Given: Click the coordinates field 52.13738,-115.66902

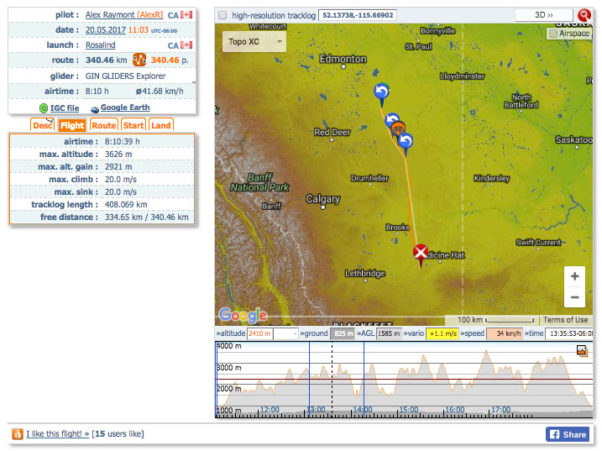Looking at the screenshot, I should [x=357, y=15].
